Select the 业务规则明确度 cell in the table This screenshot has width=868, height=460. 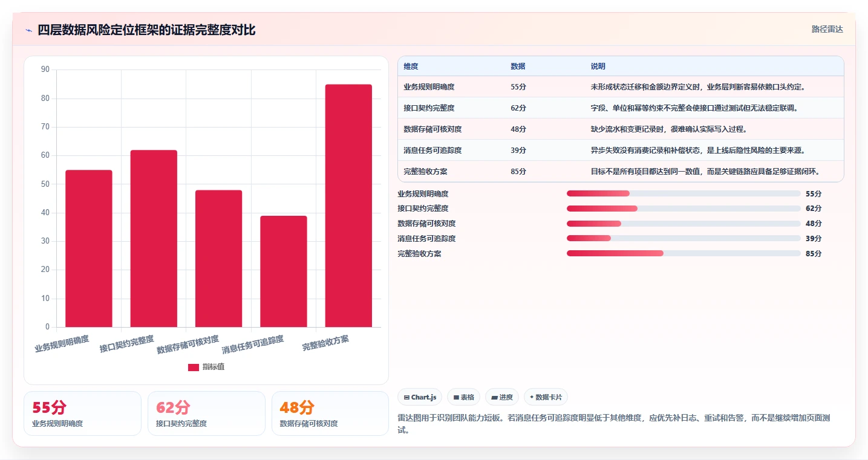(429, 87)
